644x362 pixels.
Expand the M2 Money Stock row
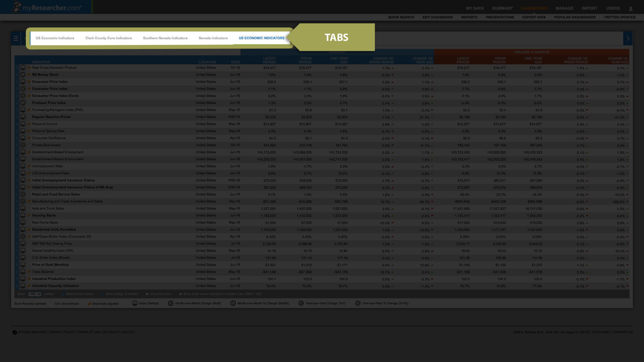pyautogui.click(x=17, y=75)
